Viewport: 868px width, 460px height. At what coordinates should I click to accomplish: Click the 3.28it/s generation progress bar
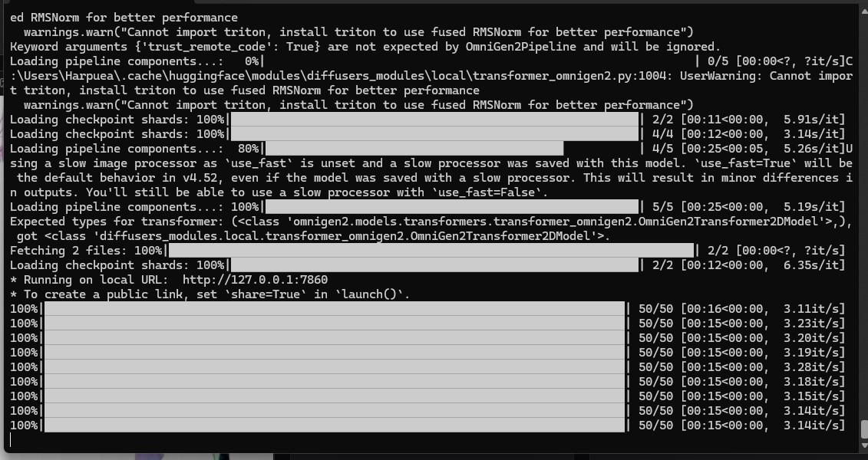(x=335, y=367)
